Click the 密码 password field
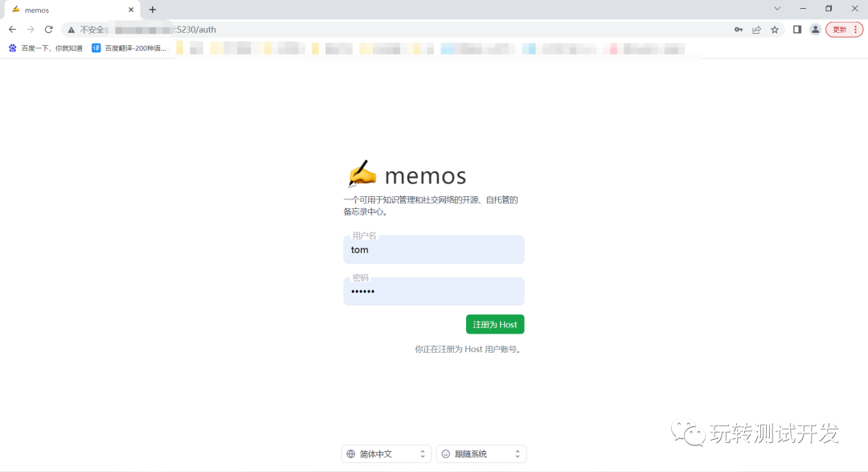 coord(434,291)
